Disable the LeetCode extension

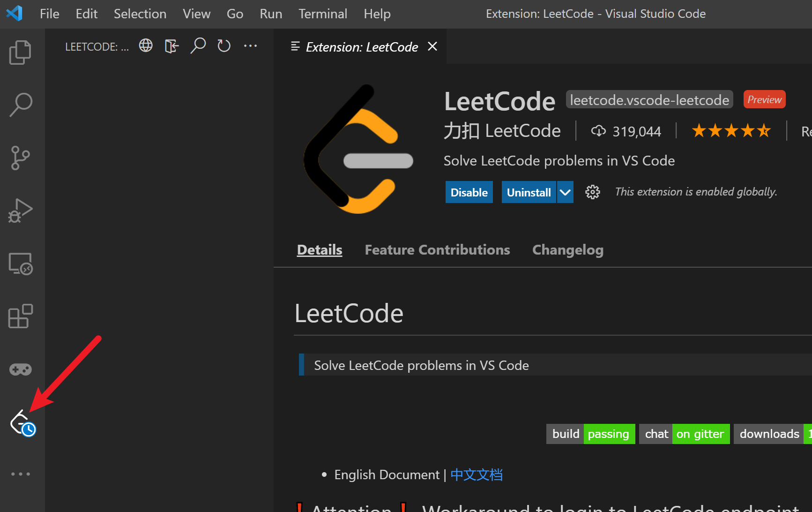click(469, 192)
